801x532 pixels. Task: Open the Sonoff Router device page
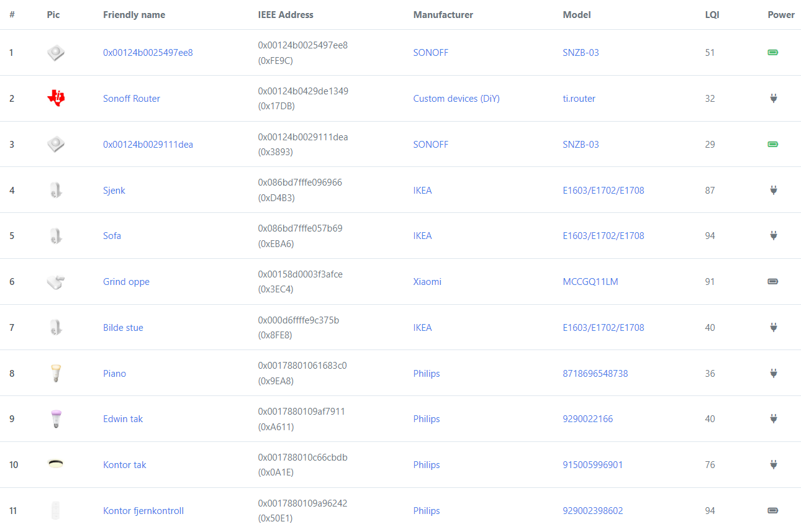tap(132, 98)
